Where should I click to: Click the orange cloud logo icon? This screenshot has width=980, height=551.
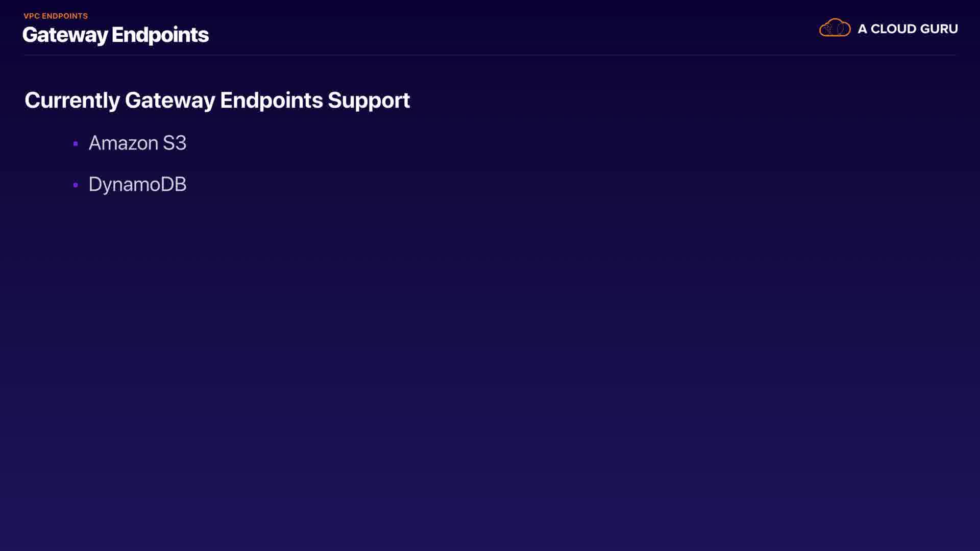tap(835, 28)
